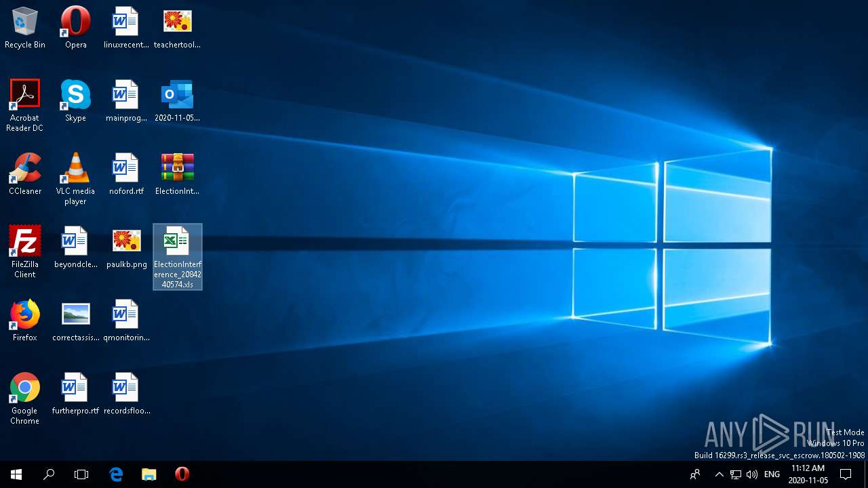
Task: Select the furtherpro.rtf document icon
Action: 75,393
